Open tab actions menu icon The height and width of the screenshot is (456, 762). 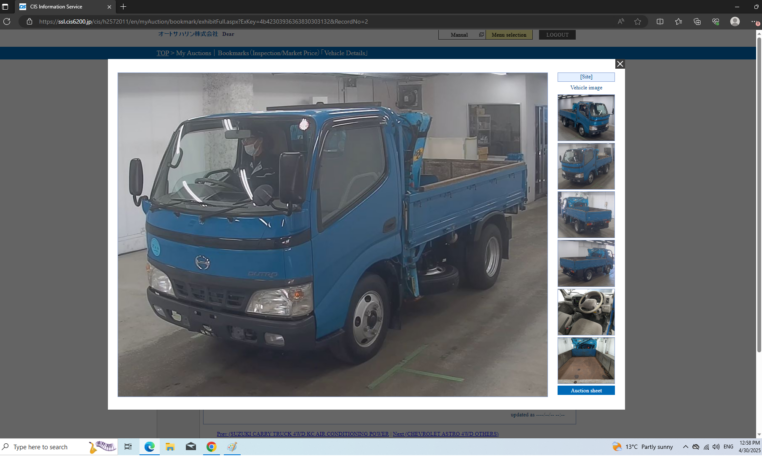[5, 7]
